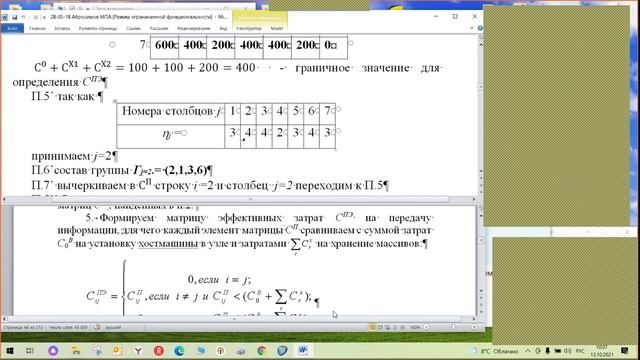Open the Вставка ribbon tab
Screen dimensions: 640x360
coord(62,29)
